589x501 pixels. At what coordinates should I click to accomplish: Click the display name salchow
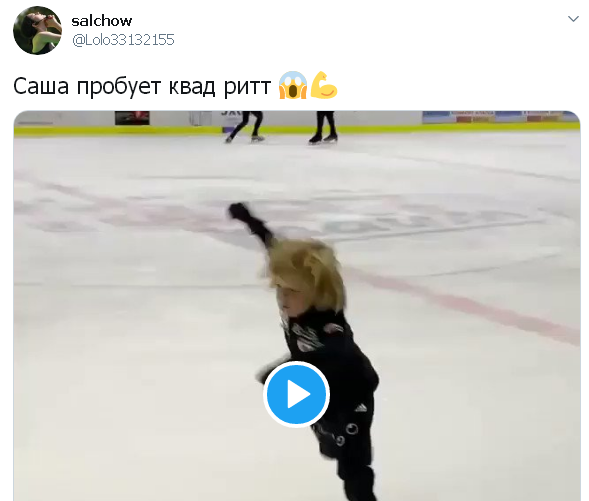(102, 21)
